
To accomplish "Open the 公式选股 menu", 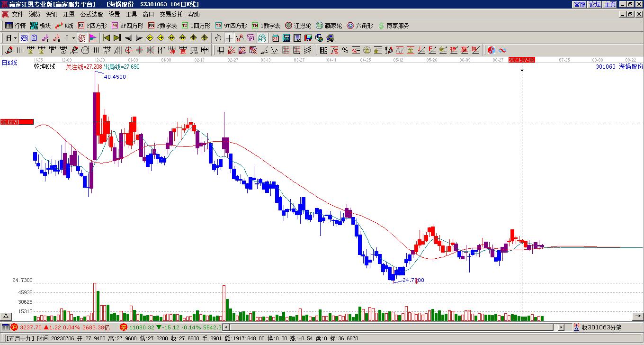I will click(91, 15).
